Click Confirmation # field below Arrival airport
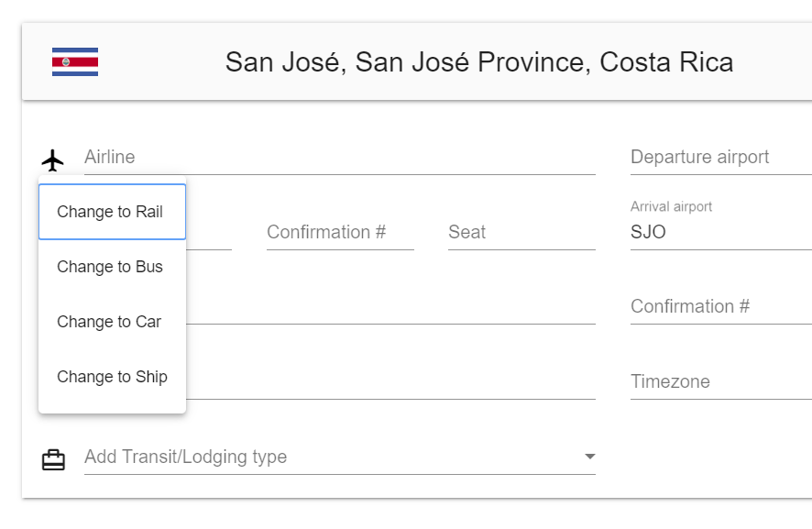This screenshot has height=529, width=812. (x=721, y=307)
